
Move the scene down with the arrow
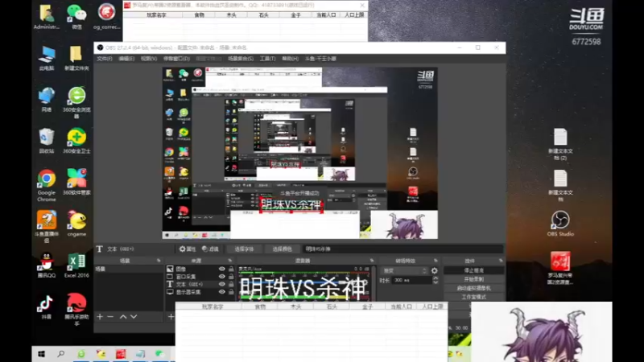pos(134,316)
